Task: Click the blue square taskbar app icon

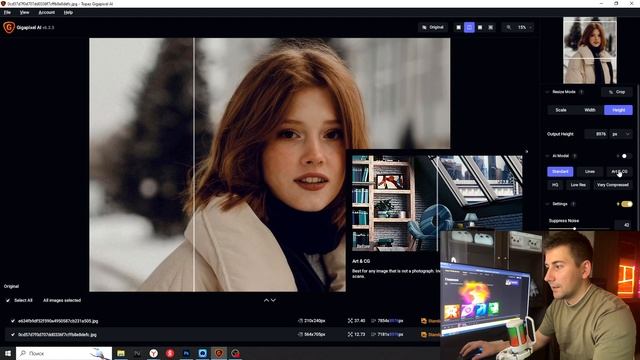Action: point(202,353)
